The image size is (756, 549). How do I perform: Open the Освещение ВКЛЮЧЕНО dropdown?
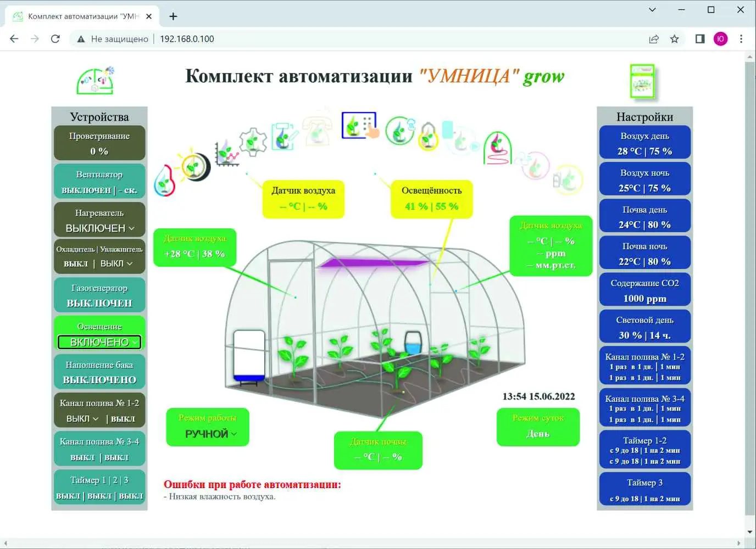[x=99, y=342]
